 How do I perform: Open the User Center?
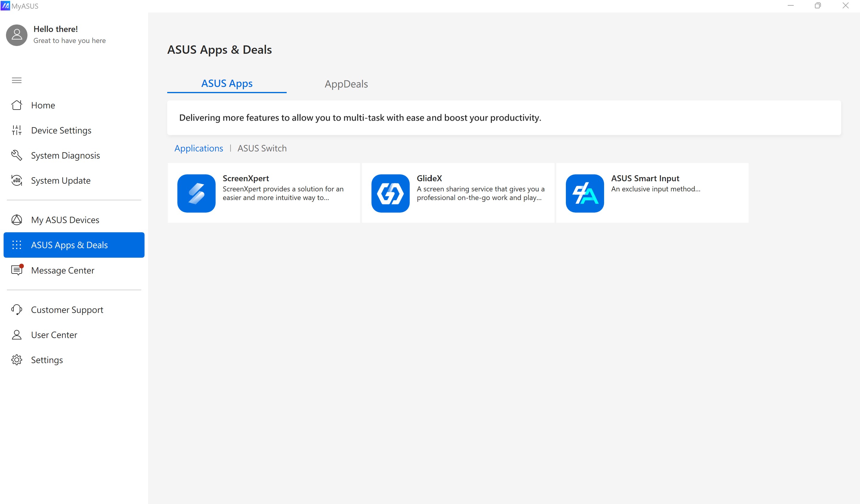pyautogui.click(x=54, y=335)
